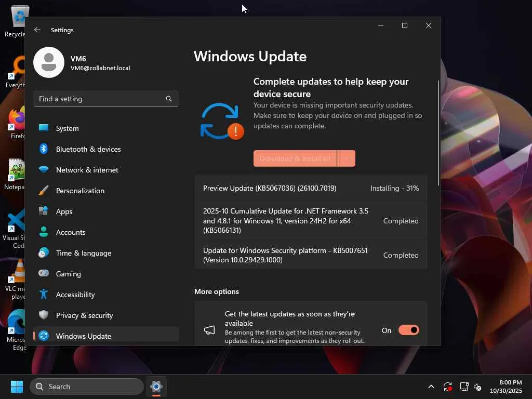Open the Accounts settings page

(106, 232)
